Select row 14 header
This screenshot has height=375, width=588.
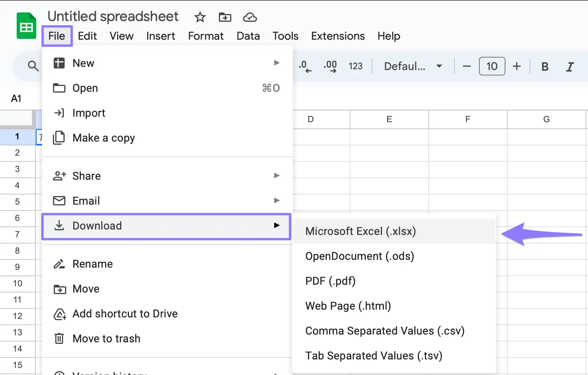[x=17, y=349]
